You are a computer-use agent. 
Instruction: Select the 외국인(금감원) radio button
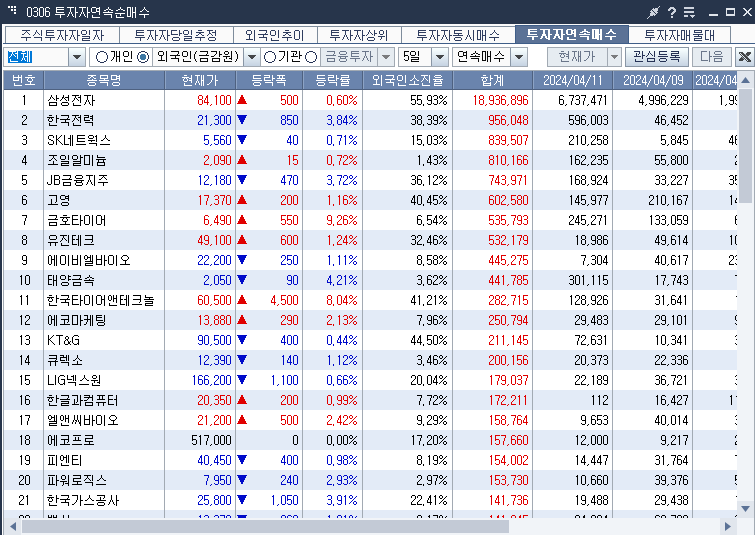(143, 57)
